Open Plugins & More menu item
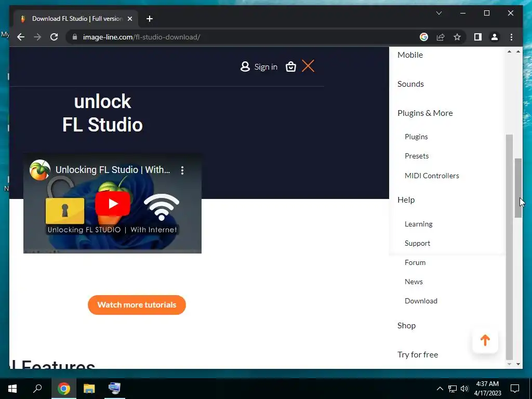The height and width of the screenshot is (399, 532). 425,113
